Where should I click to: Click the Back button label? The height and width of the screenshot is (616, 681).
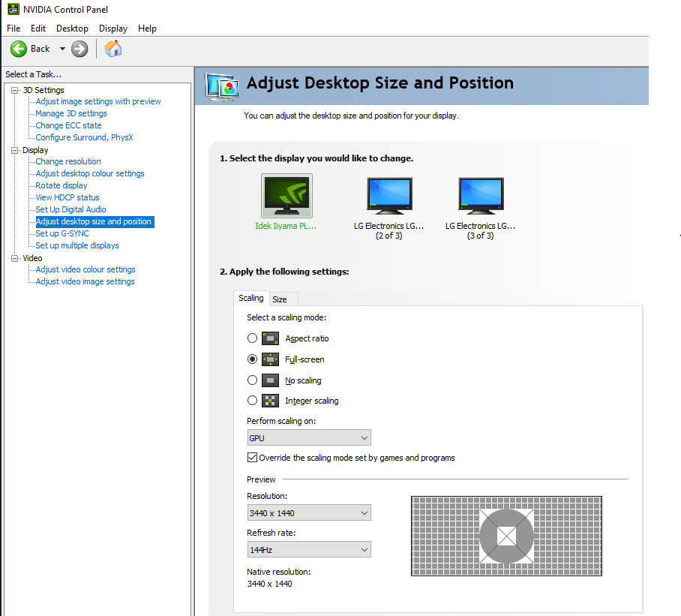pos(40,49)
